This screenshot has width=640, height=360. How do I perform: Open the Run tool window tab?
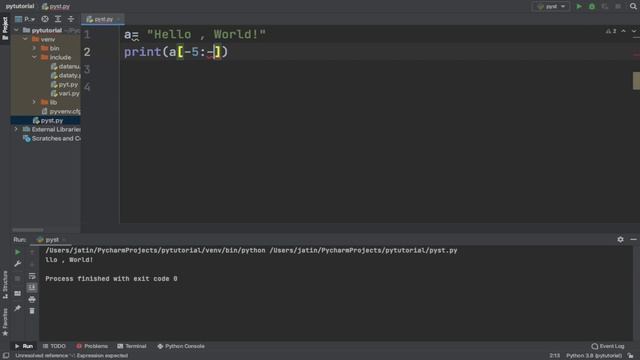pos(24,346)
